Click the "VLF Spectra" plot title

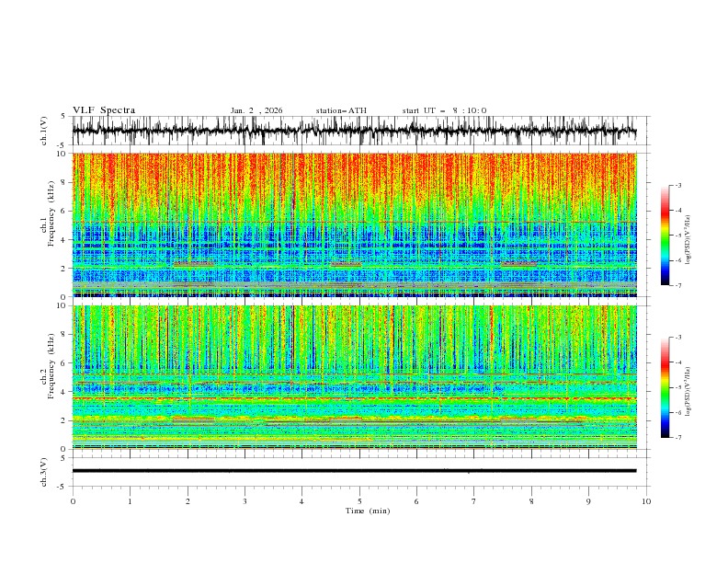point(104,110)
